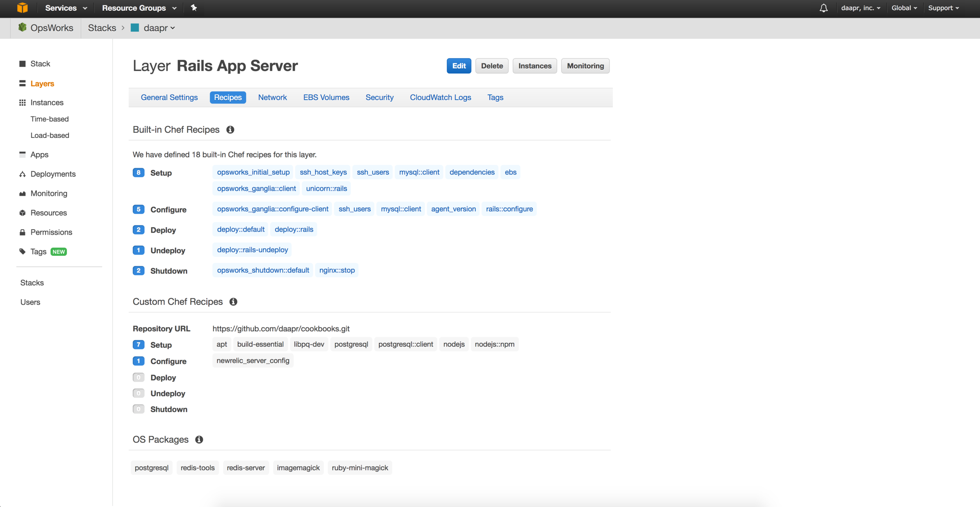This screenshot has width=980, height=507.
Task: Show info for OS Packages
Action: (x=199, y=440)
